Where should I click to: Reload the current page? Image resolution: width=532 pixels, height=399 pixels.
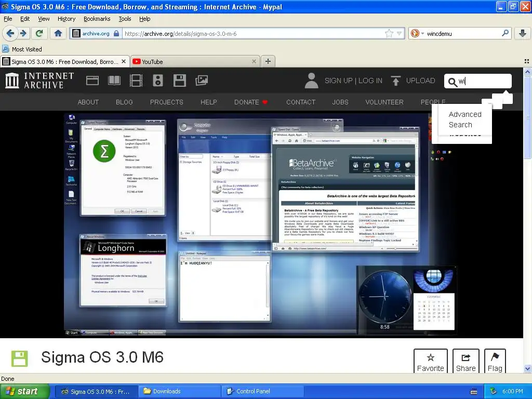(39, 33)
